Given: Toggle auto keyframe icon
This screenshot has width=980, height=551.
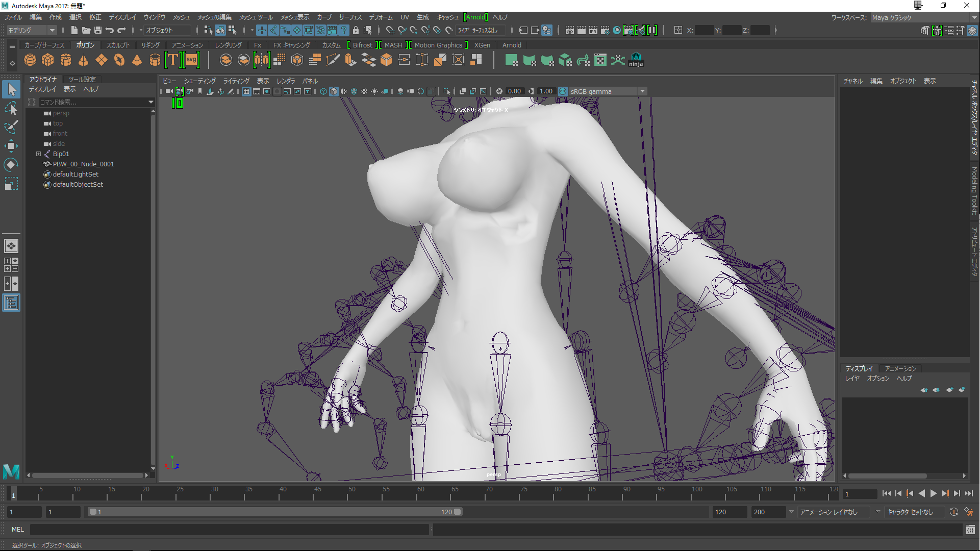Looking at the screenshot, I should pyautogui.click(x=954, y=512).
